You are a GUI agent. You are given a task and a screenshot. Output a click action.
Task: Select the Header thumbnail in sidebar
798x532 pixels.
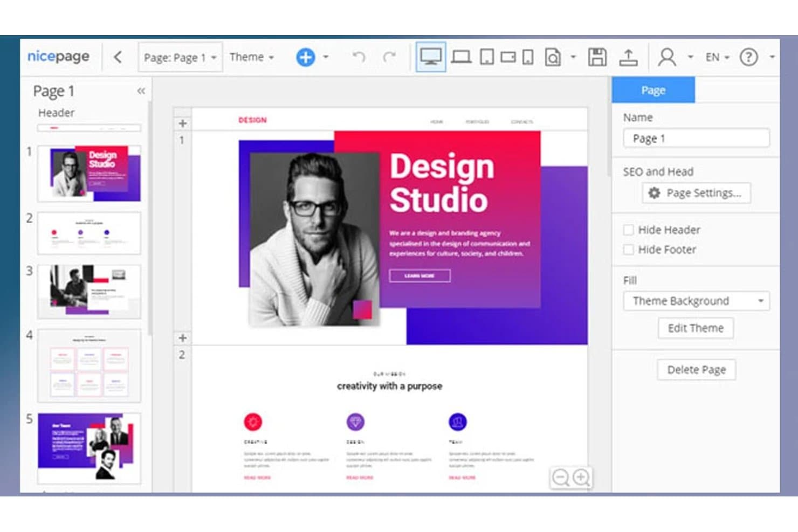(89, 128)
